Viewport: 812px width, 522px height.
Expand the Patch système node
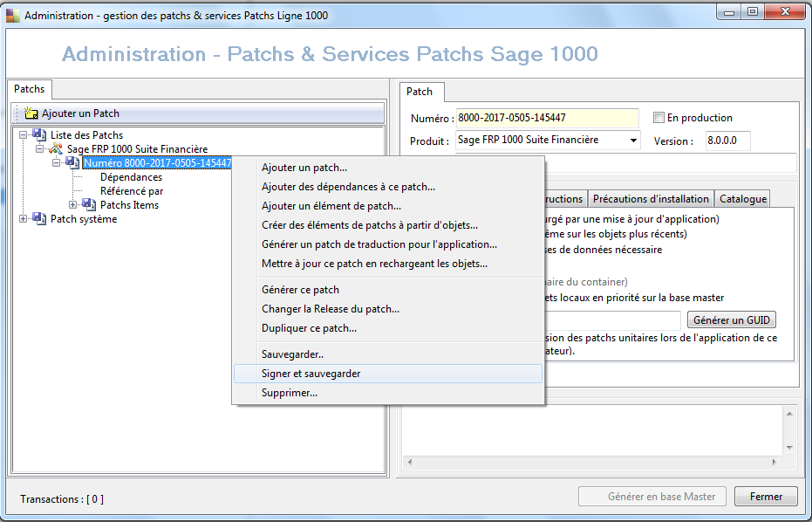[x=24, y=219]
